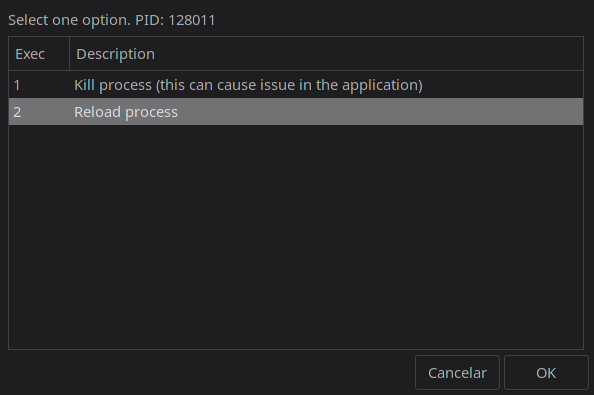Confirm selection with OK button
This screenshot has width=594, height=395.
click(546, 373)
